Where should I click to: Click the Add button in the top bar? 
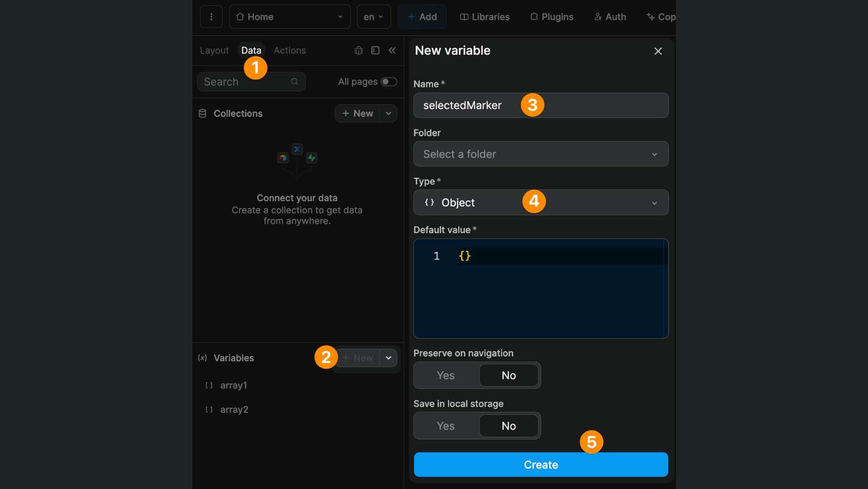coord(422,16)
